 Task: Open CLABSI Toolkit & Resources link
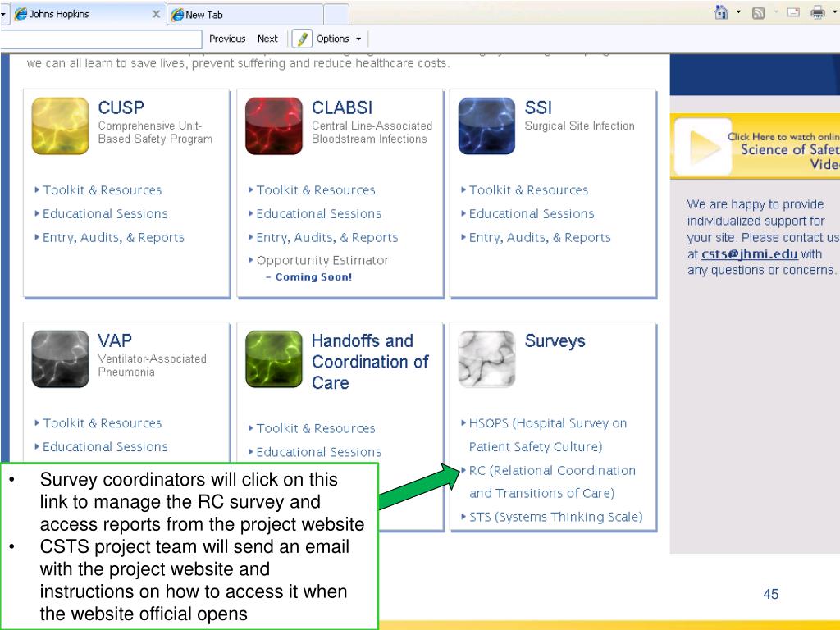pyautogui.click(x=316, y=190)
